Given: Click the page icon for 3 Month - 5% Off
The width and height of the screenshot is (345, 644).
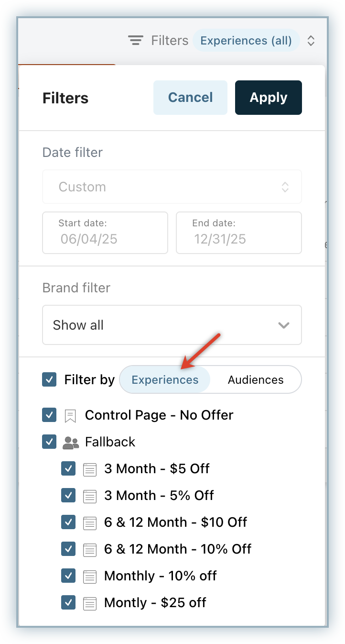Looking at the screenshot, I should pyautogui.click(x=90, y=496).
